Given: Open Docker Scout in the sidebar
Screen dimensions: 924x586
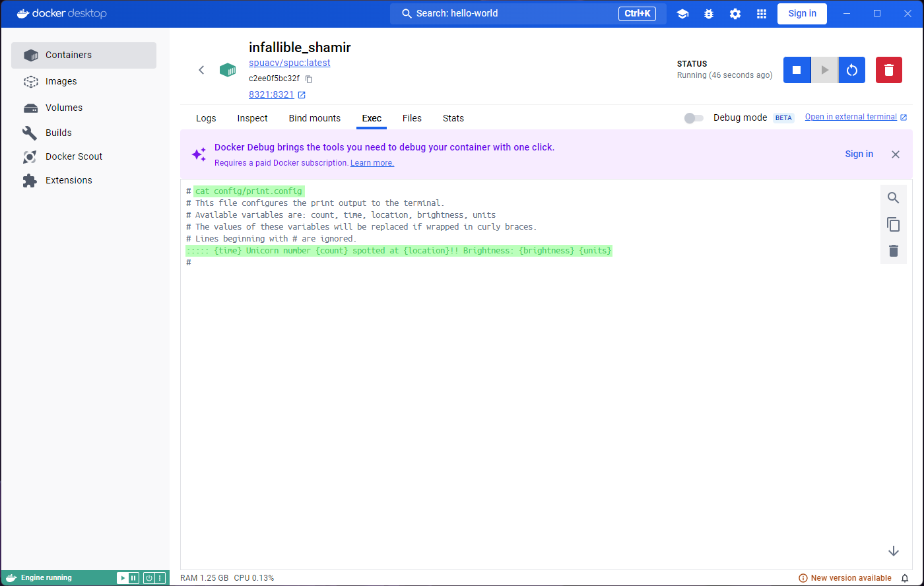Looking at the screenshot, I should click(84, 156).
